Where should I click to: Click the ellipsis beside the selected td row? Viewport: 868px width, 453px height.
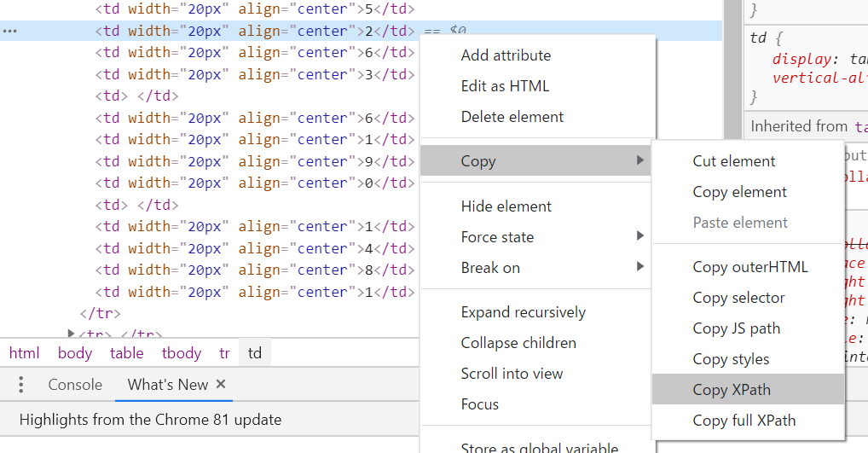[x=9, y=32]
